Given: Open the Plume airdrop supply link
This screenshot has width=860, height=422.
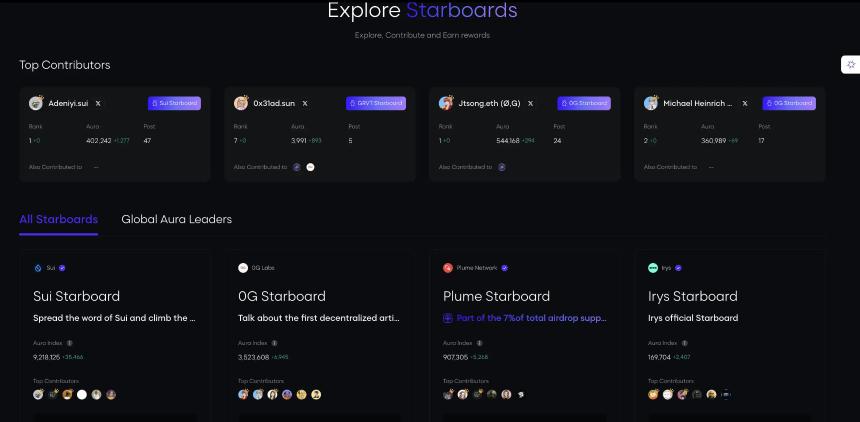Looking at the screenshot, I should (525, 318).
